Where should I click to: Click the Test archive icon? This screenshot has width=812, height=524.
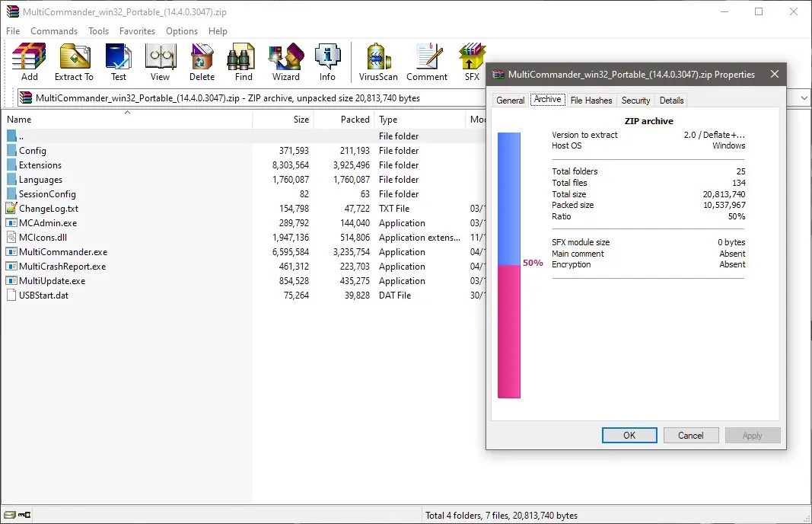coord(118,56)
